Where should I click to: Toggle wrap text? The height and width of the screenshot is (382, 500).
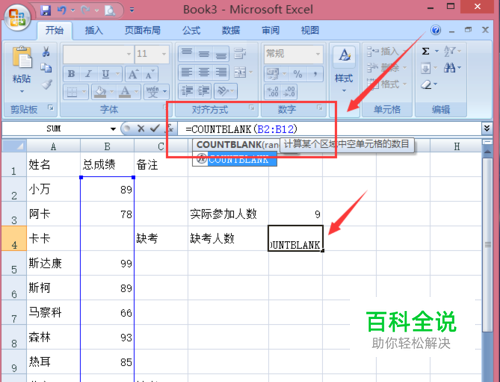point(240,53)
